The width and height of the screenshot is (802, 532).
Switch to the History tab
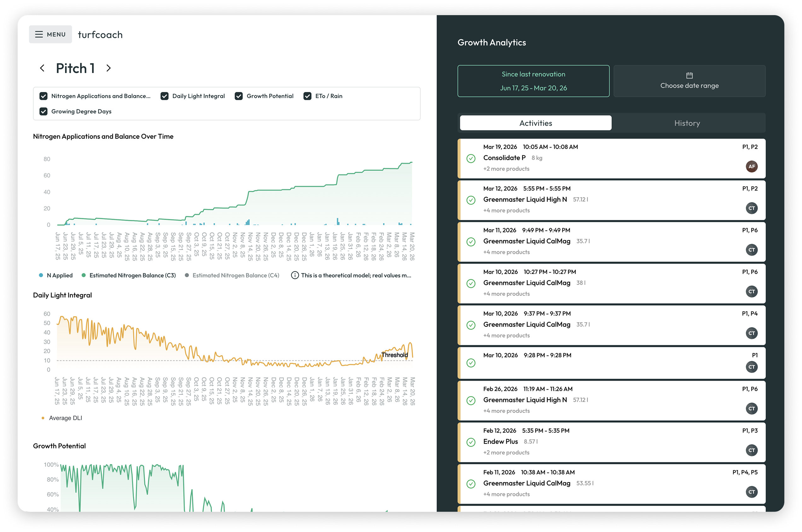tap(687, 123)
